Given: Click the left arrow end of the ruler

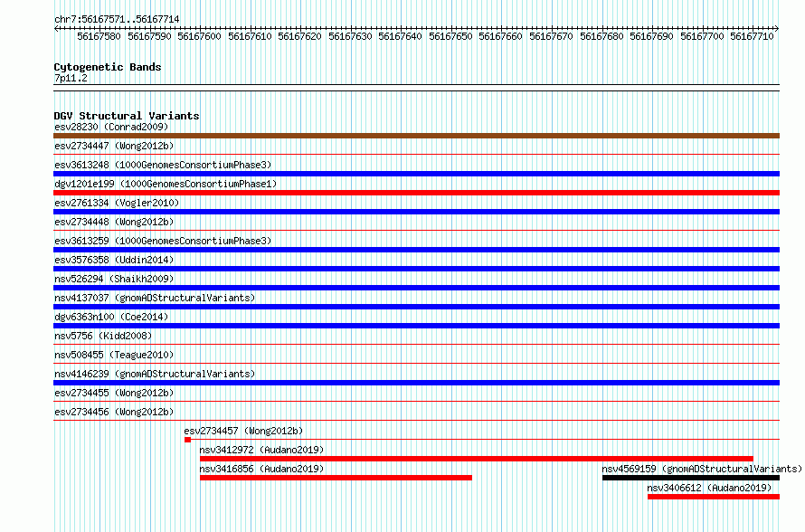Looking at the screenshot, I should pos(56,28).
